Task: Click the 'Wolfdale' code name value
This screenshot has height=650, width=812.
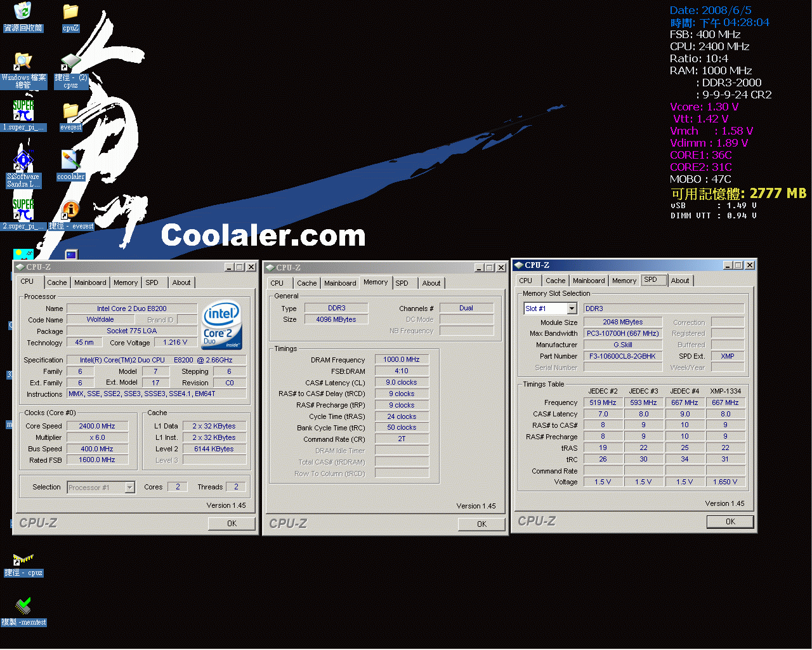Action: coord(100,320)
